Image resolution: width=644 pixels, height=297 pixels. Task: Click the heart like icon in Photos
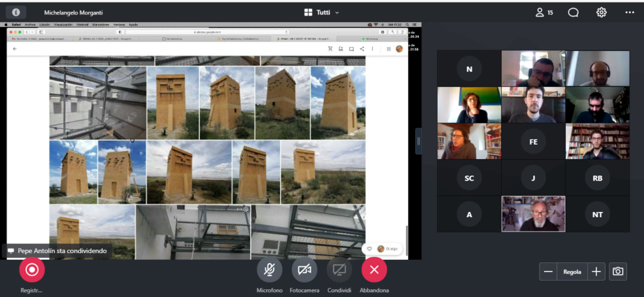(369, 249)
